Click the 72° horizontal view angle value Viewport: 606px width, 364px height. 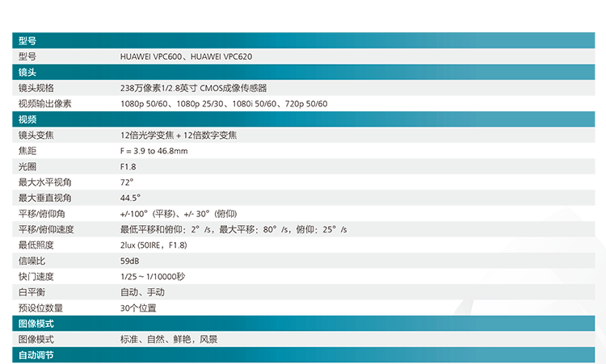[x=127, y=182]
